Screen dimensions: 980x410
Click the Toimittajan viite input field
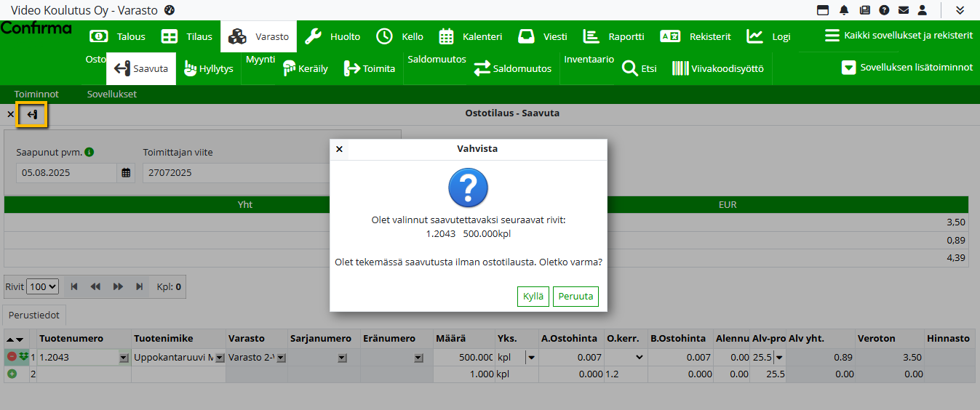click(234, 173)
